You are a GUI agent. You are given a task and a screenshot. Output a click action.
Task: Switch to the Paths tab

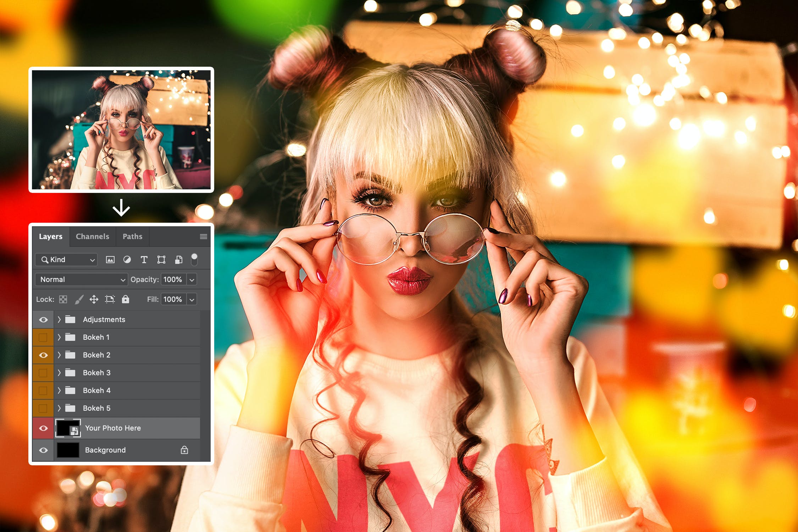pyautogui.click(x=132, y=237)
